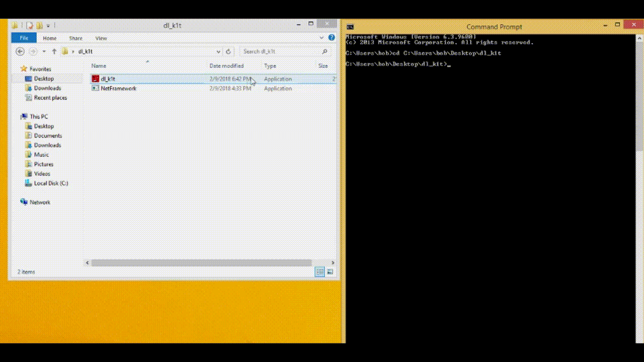This screenshot has width=644, height=362.
Task: Maximize the Command Prompt window
Action: [617, 25]
